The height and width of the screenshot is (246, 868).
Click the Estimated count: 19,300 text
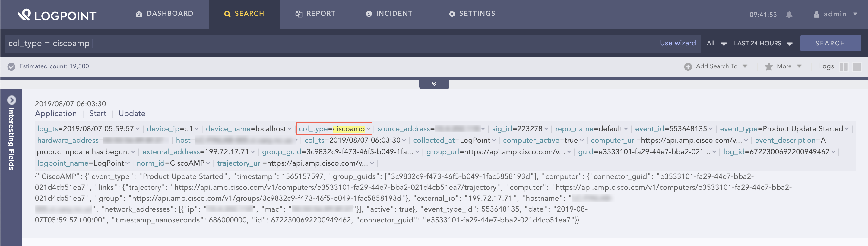coord(54,66)
